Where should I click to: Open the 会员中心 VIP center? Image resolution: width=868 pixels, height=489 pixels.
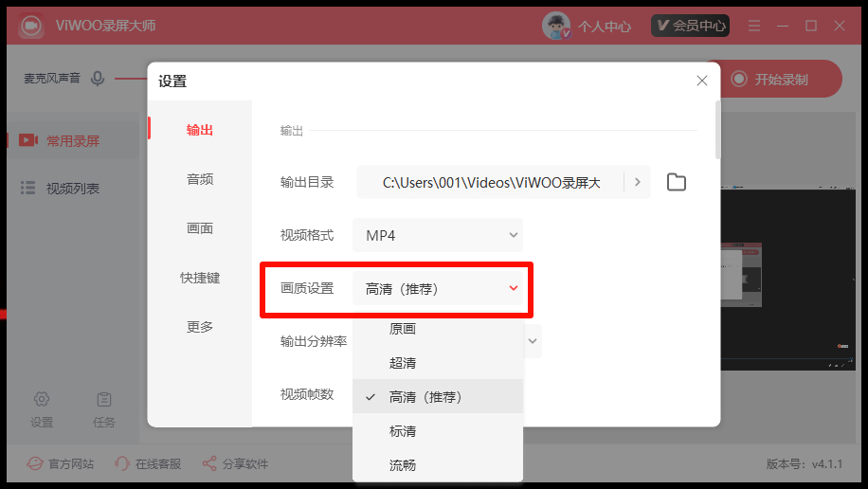click(690, 26)
